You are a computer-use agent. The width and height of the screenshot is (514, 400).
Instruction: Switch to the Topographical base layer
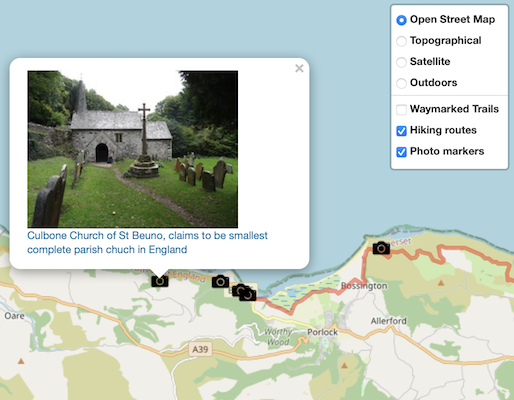tap(401, 41)
